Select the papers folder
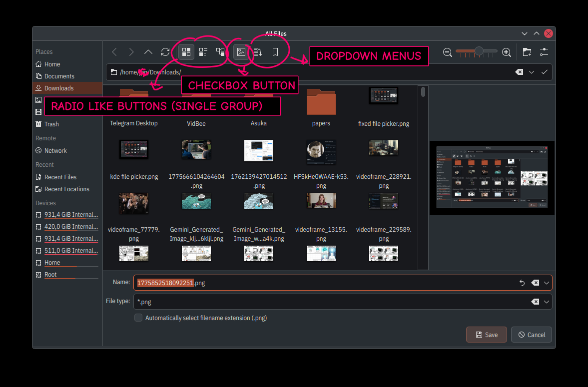The width and height of the screenshot is (588, 387). (x=321, y=103)
